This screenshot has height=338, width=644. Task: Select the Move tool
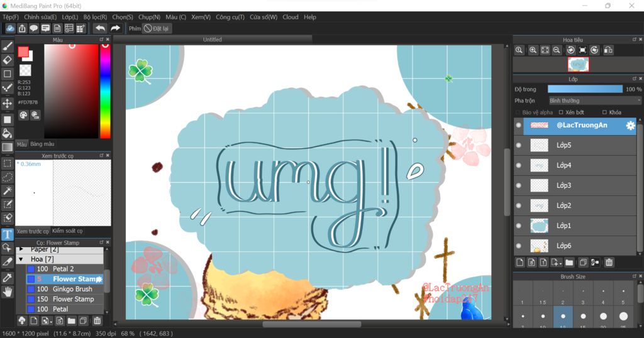click(8, 103)
